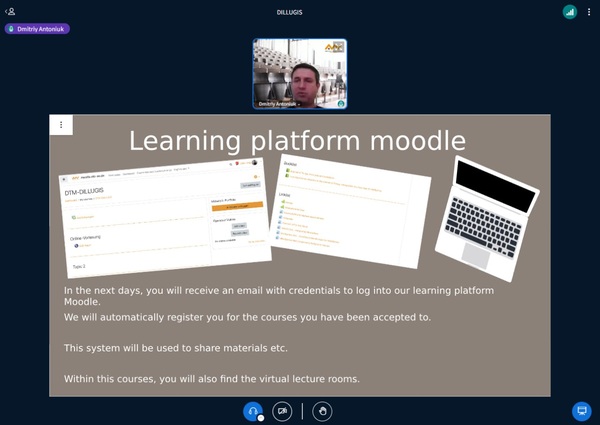Click the Dmitriy Antoniuk talking indicator
The image size is (600, 425).
(38, 29)
